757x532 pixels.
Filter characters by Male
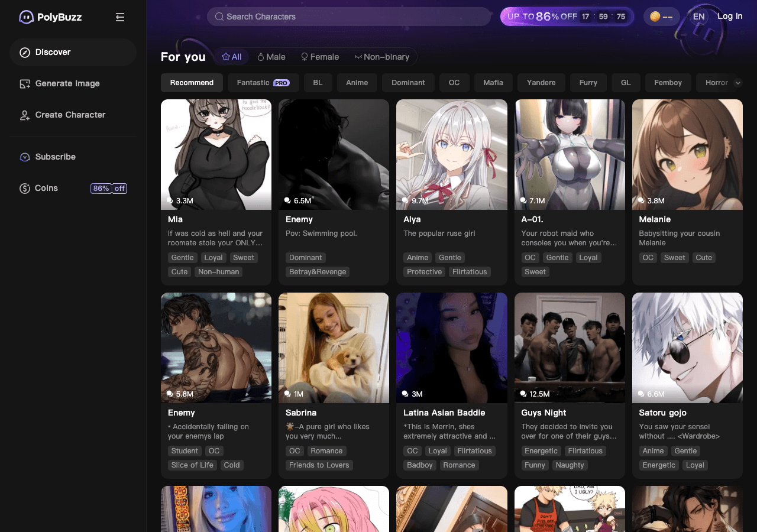[x=271, y=57]
